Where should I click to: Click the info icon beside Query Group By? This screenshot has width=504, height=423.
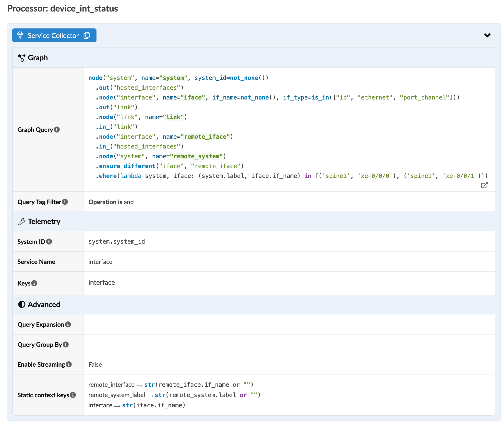pyautogui.click(x=66, y=345)
